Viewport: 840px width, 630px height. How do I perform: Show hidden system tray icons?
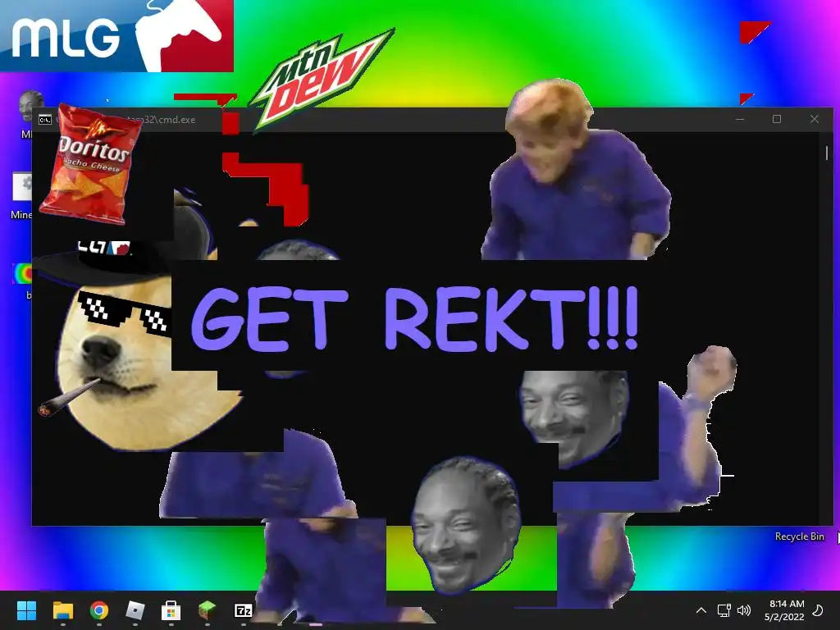click(x=701, y=610)
